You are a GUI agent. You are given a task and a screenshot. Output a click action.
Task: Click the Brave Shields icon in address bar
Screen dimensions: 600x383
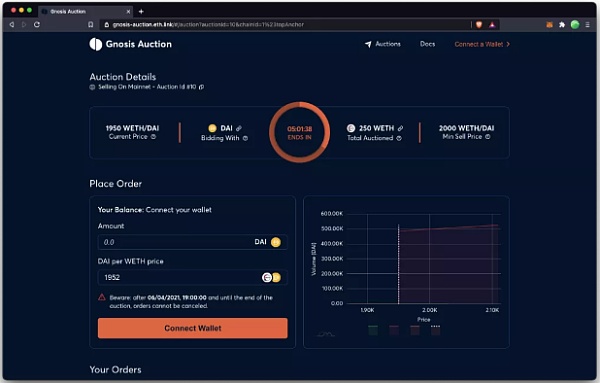click(479, 24)
